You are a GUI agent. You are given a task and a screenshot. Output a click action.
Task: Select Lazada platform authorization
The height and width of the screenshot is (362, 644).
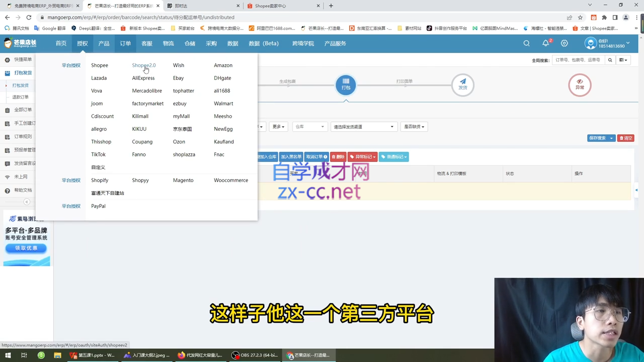coord(99,78)
